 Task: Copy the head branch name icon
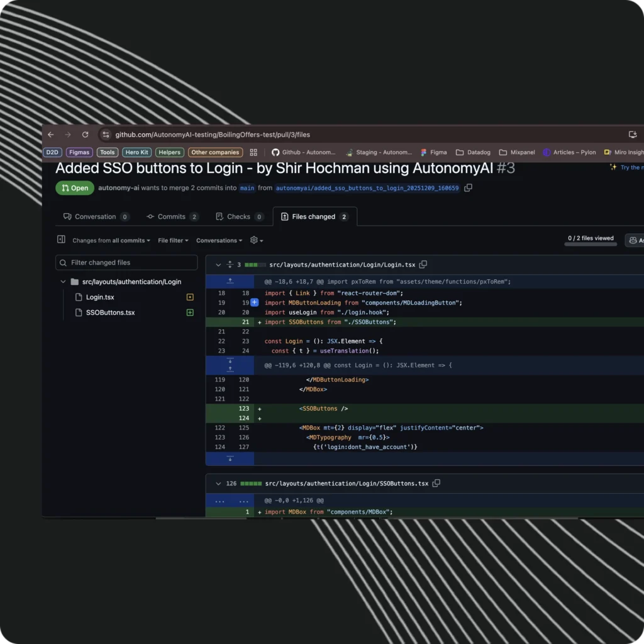(x=468, y=188)
